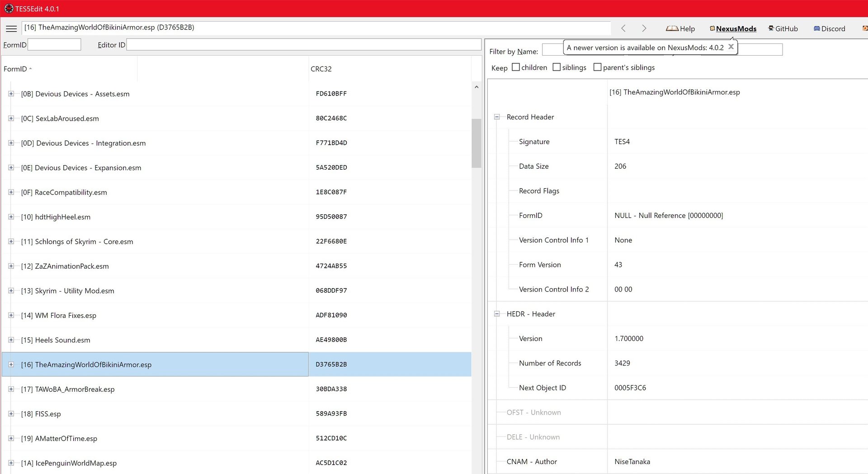Open GitHub link
The width and height of the screenshot is (868, 474).
tap(783, 28)
